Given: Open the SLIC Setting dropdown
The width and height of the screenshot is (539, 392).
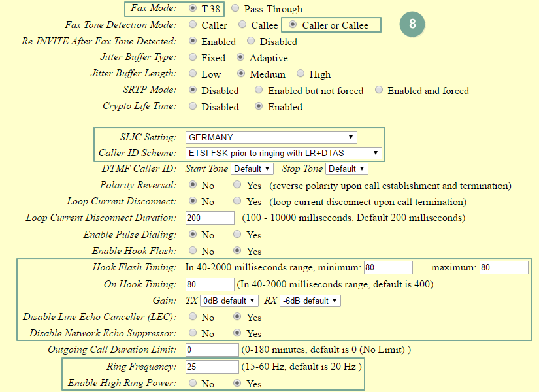Looking at the screenshot, I should (x=271, y=137).
